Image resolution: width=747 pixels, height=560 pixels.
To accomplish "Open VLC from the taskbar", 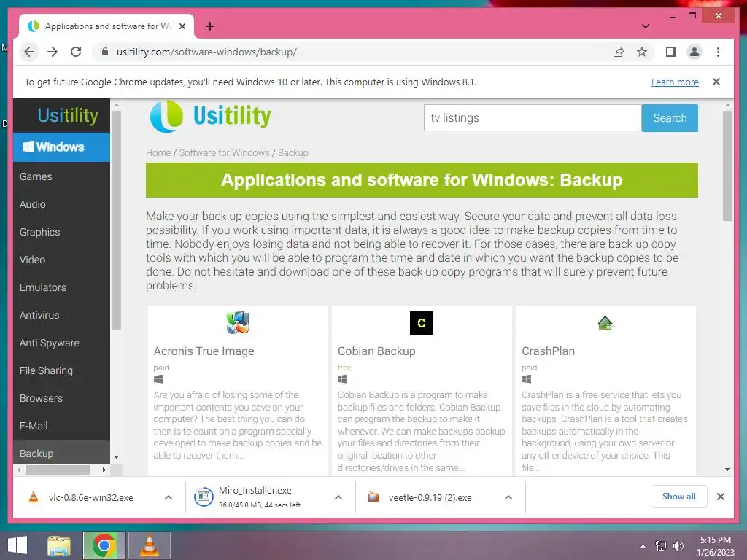I will [149, 545].
